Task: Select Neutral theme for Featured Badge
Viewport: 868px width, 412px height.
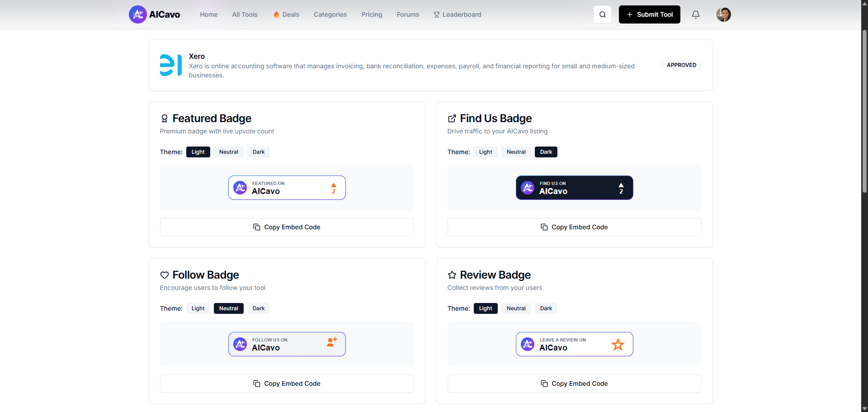Action: tap(229, 152)
